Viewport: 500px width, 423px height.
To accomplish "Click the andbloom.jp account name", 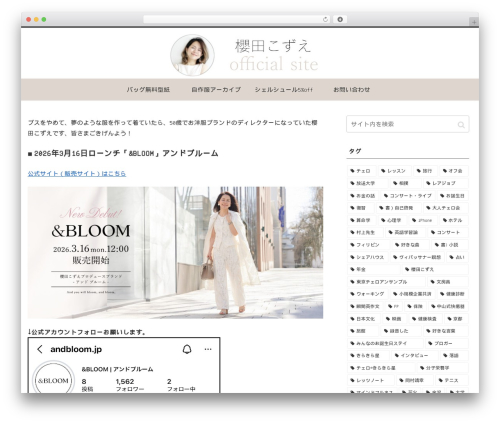I will pyautogui.click(x=76, y=349).
